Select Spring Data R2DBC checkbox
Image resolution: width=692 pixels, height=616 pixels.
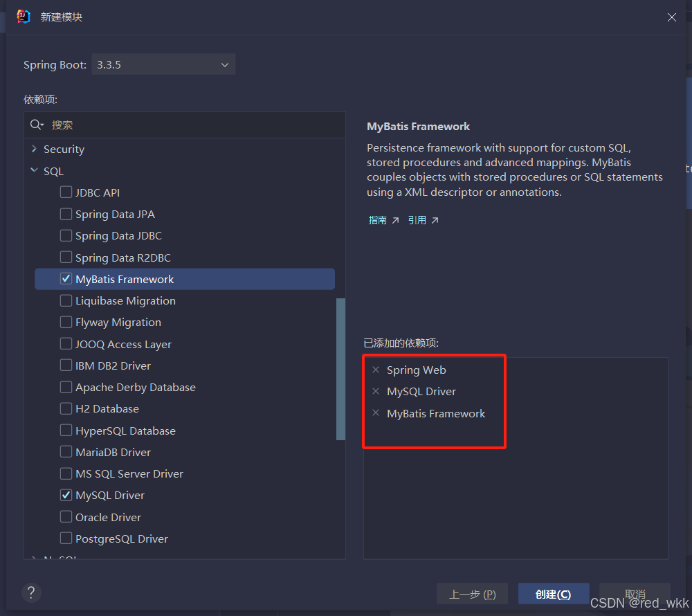[x=66, y=257]
